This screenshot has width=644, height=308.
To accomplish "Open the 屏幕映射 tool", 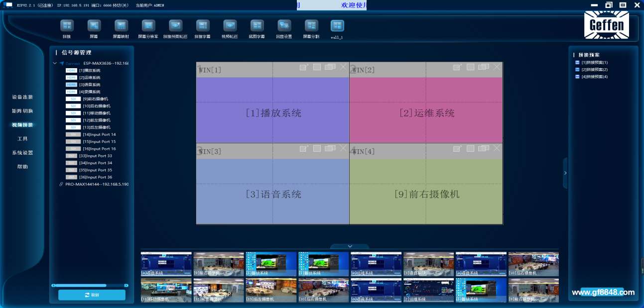I will click(121, 26).
